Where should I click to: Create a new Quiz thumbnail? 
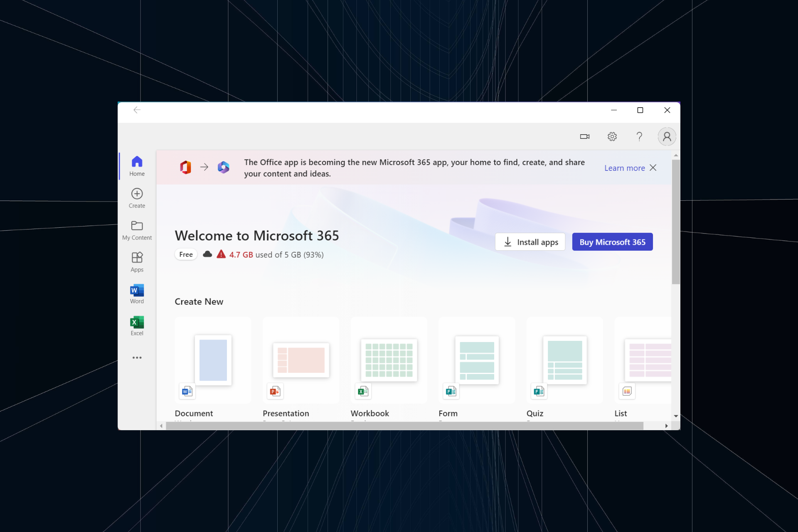(x=565, y=360)
